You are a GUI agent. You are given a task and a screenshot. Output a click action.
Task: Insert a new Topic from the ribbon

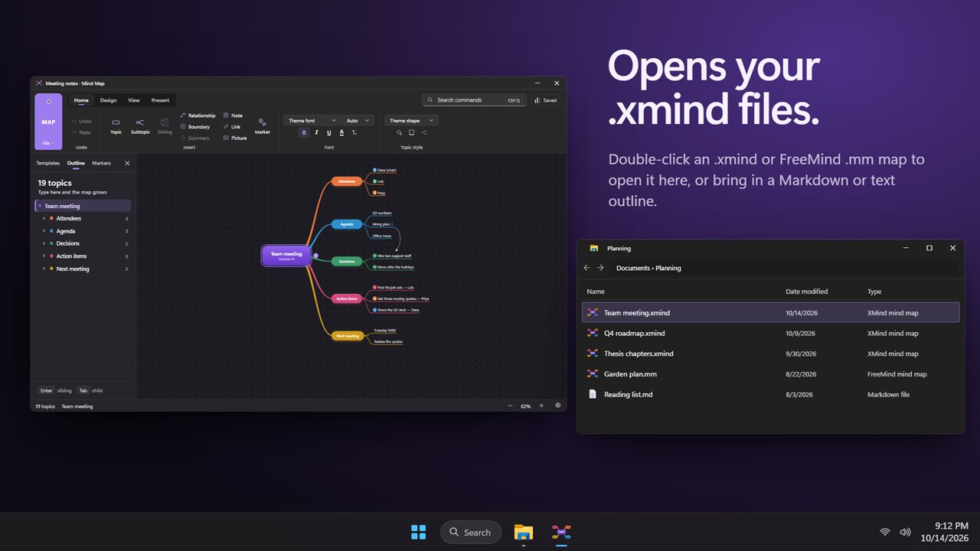[116, 126]
